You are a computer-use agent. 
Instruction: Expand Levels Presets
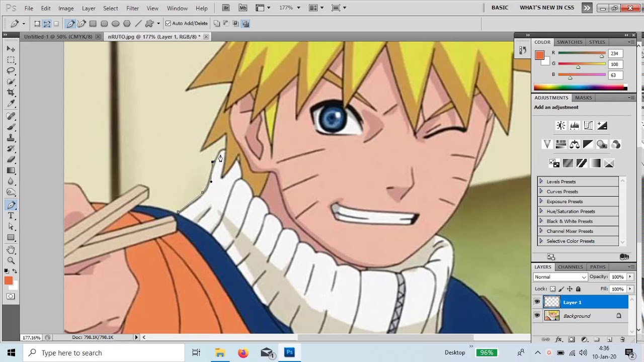(541, 182)
